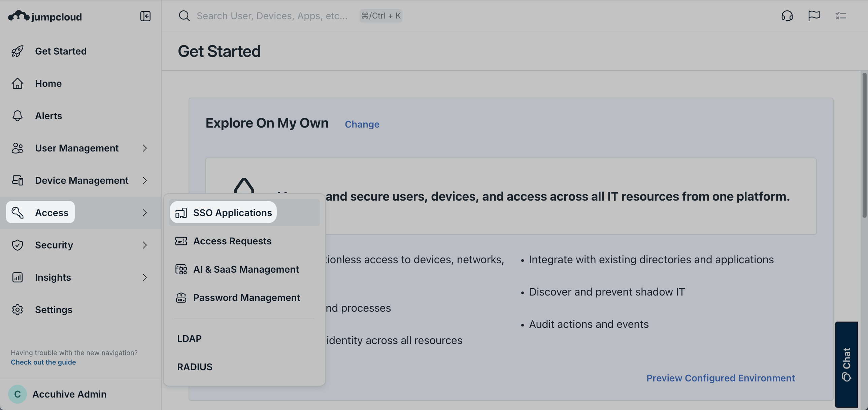Expand Security chevron
The width and height of the screenshot is (868, 410).
(144, 245)
